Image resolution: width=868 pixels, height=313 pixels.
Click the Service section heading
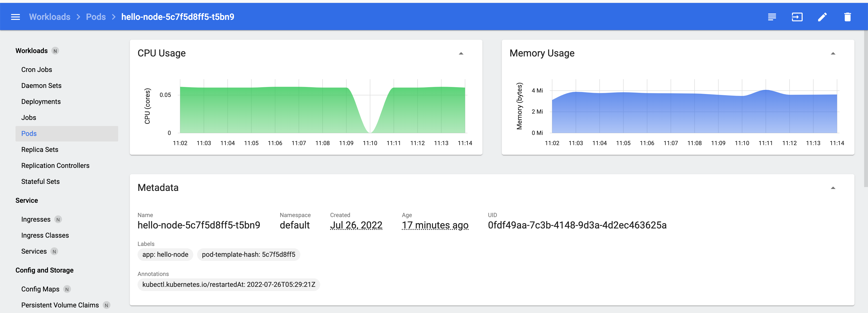(27, 200)
